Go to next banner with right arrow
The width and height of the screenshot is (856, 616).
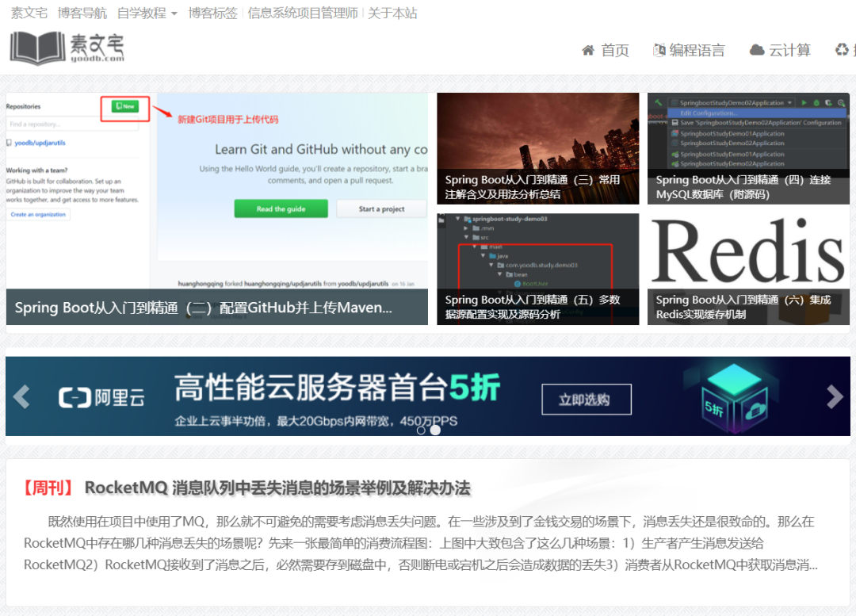pyautogui.click(x=834, y=396)
